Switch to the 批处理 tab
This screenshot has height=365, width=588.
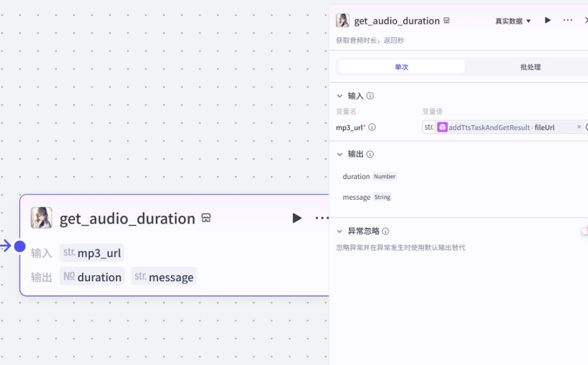pos(530,66)
